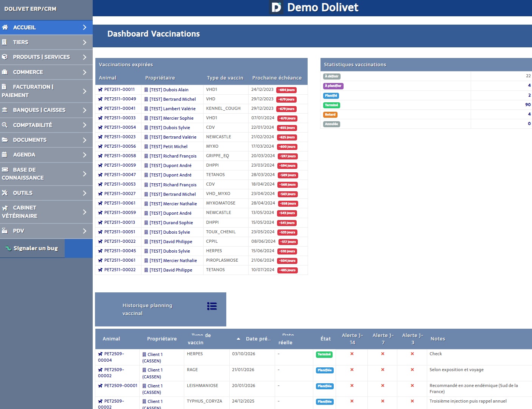532x409 pixels.
Task: Expand the Commerce menu chevron
Action: coord(84,72)
